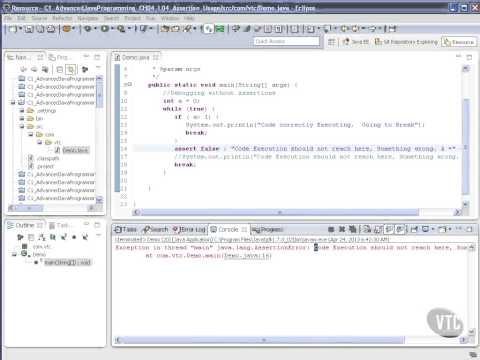Toggle Scroll Lock in Console
Viewport: 480px width, 360px height.
tap(378, 229)
